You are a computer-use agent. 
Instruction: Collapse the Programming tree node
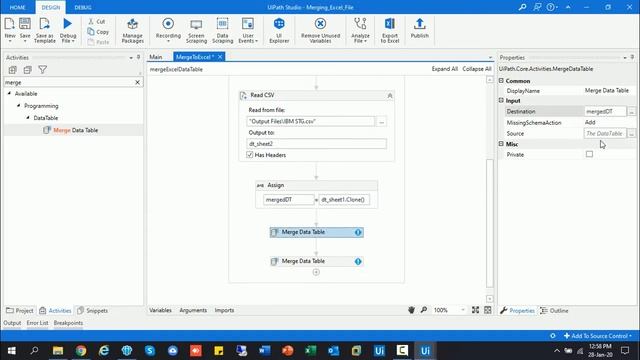click(18, 106)
